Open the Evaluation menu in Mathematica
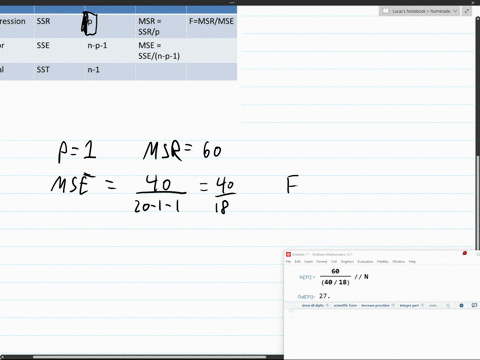480x360 pixels. 365,262
